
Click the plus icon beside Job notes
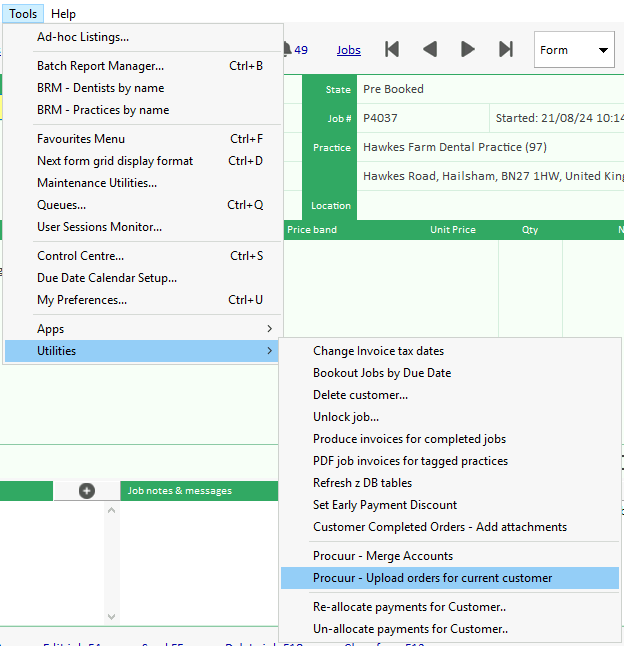87,490
